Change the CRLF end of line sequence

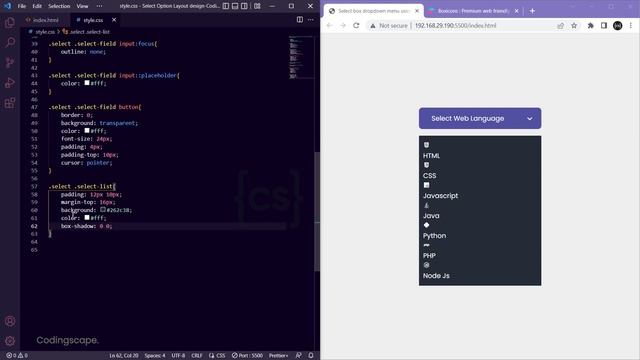[197, 356]
